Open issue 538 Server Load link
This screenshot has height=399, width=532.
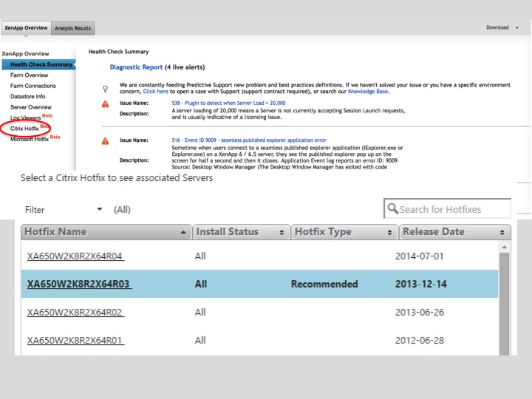(228, 103)
